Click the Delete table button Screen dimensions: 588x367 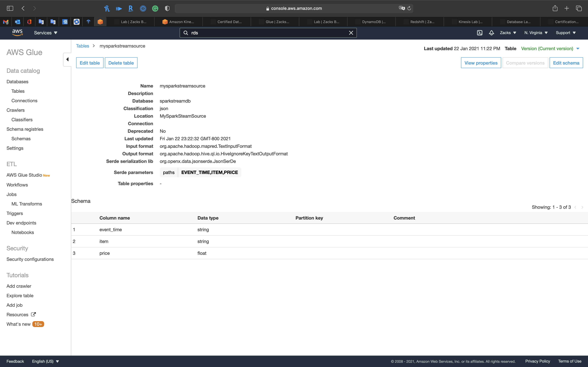[x=121, y=63]
